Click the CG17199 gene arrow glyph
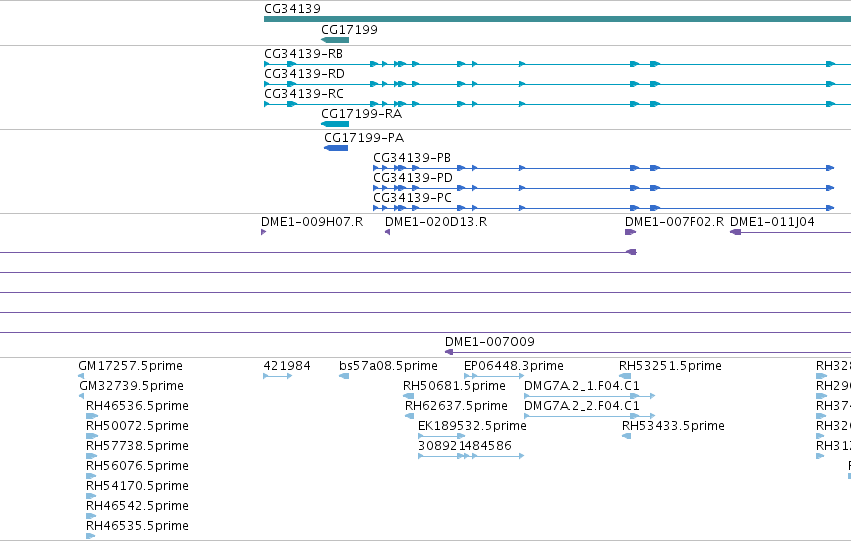This screenshot has height=541, width=851. (x=335, y=40)
